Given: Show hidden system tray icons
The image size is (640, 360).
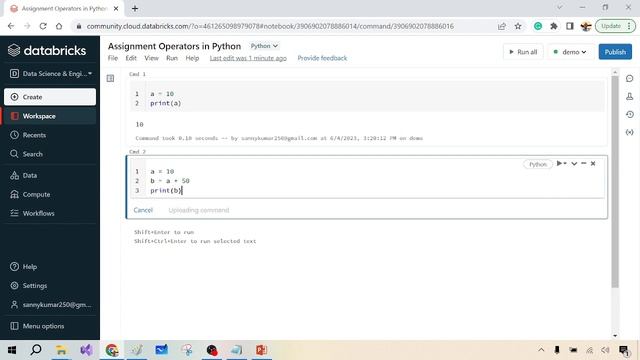Looking at the screenshot, I should pyautogui.click(x=541, y=350).
